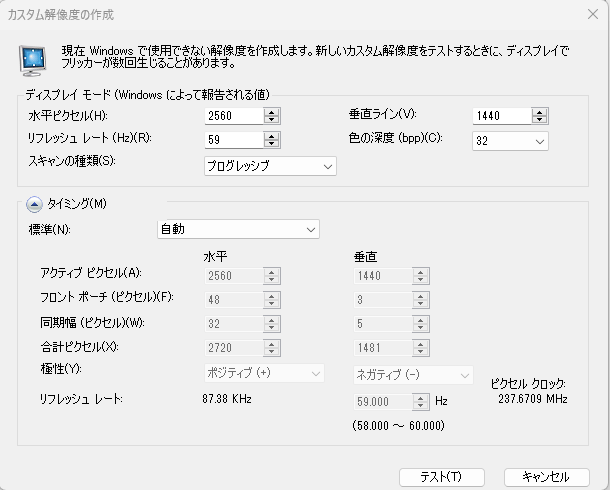
Task: Click up arrow of 59.000 Hz stepper
Action: point(421,398)
